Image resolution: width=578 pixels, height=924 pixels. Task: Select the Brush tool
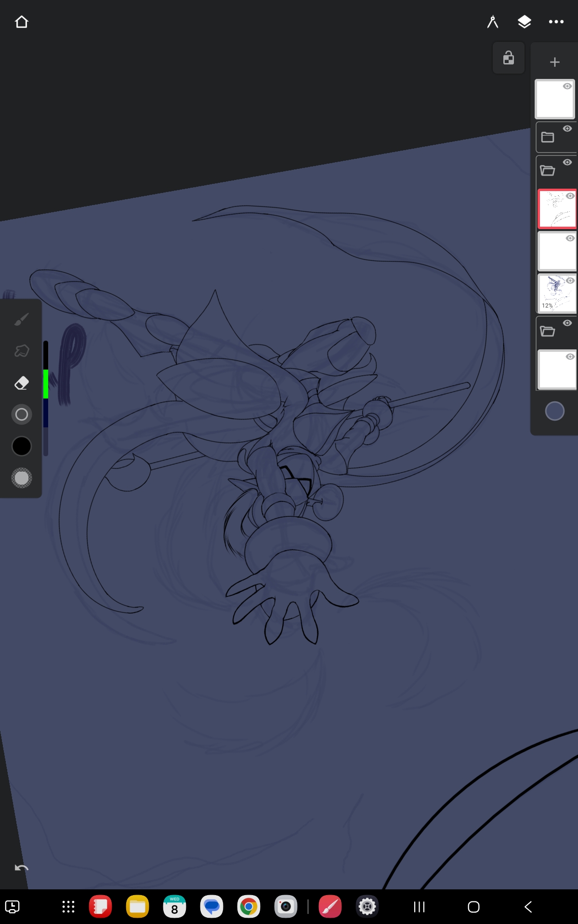22,320
